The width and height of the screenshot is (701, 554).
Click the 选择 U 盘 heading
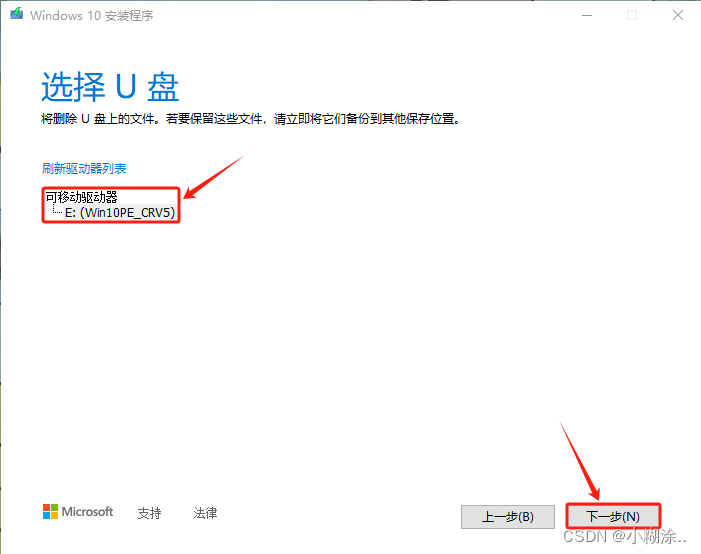(x=110, y=86)
